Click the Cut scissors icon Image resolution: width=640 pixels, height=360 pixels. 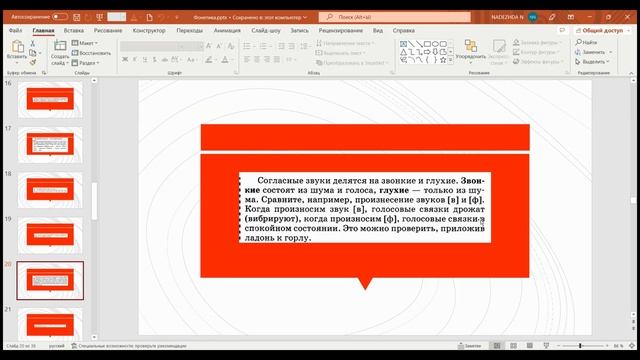click(33, 43)
